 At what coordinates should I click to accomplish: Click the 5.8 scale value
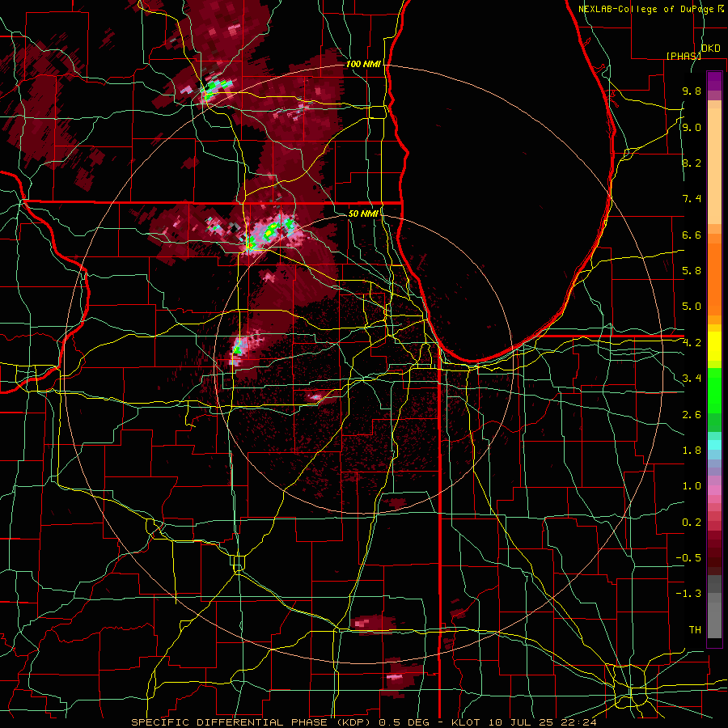click(692, 271)
